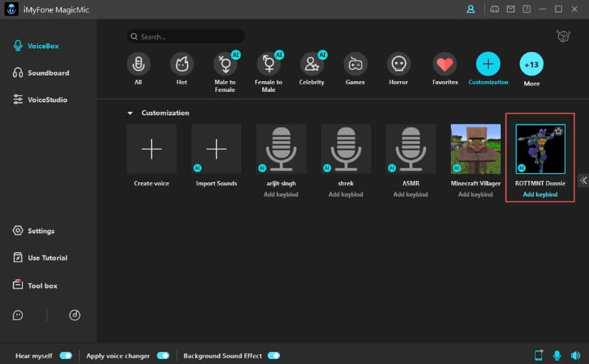The width and height of the screenshot is (589, 364).
Task: Open Use Tutorial in the sidebar
Action: (40, 258)
